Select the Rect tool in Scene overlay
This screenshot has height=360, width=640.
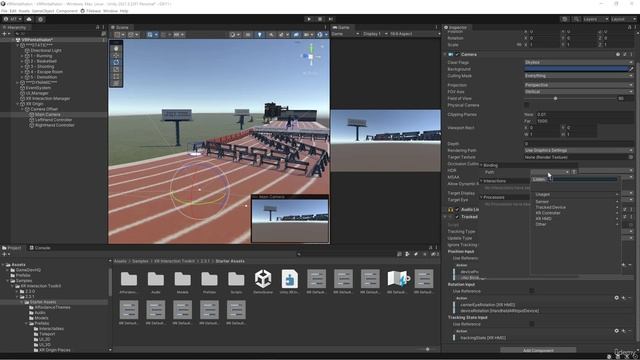[116, 76]
